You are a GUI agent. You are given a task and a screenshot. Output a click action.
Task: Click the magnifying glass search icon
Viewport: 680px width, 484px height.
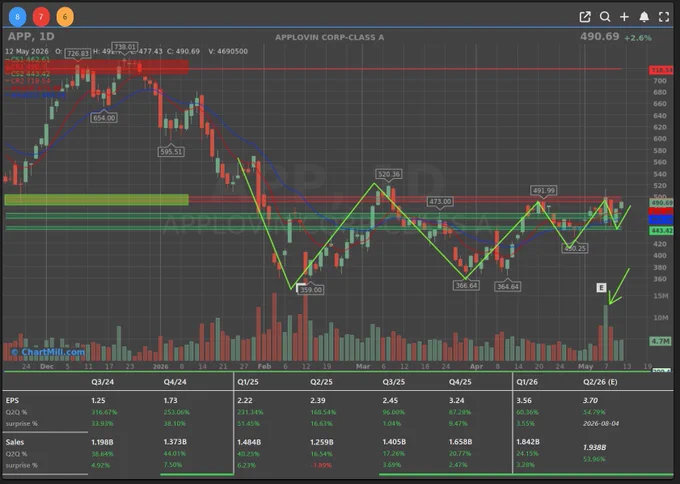click(605, 17)
